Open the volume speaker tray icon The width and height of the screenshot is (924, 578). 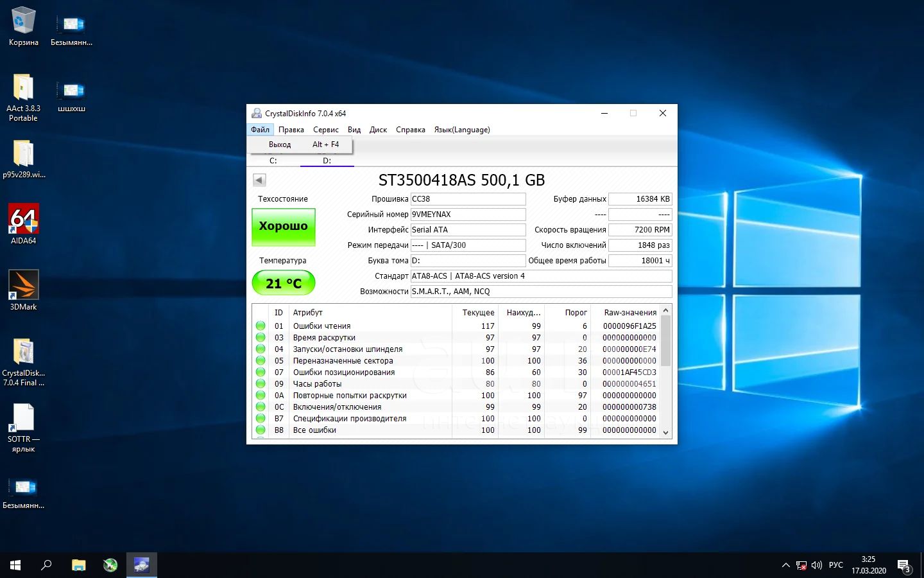point(816,565)
